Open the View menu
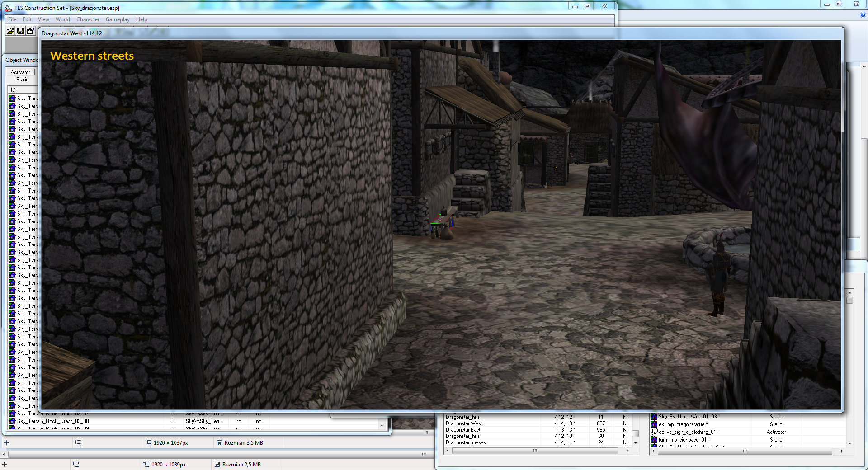Image resolution: width=868 pixels, height=470 pixels. click(43, 19)
